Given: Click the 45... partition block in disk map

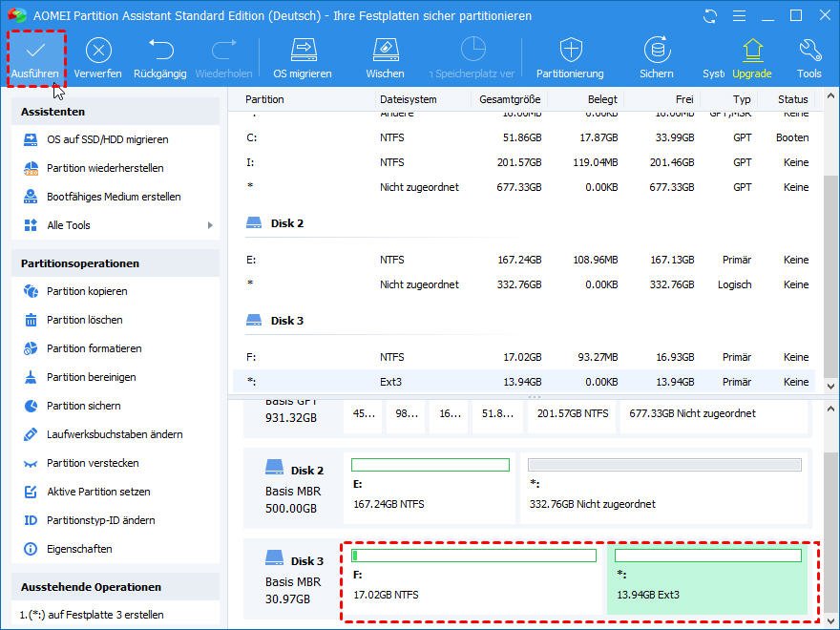Looking at the screenshot, I should [x=364, y=415].
